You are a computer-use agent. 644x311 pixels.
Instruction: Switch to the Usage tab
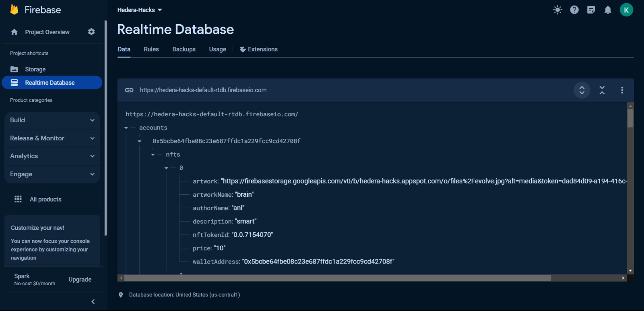click(x=217, y=49)
